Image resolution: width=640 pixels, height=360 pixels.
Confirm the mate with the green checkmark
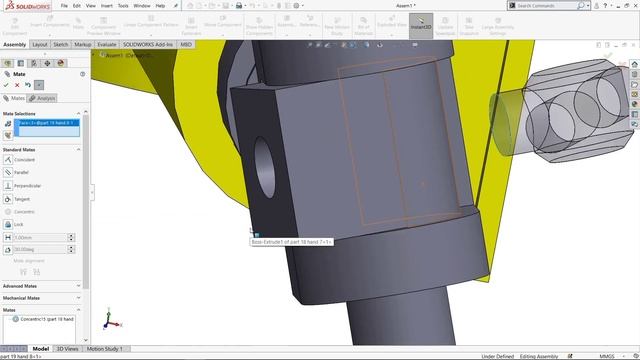[6, 85]
